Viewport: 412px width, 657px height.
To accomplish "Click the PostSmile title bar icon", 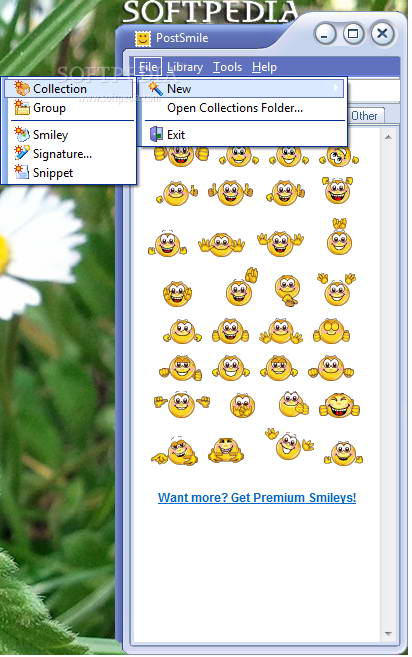I will (143, 39).
